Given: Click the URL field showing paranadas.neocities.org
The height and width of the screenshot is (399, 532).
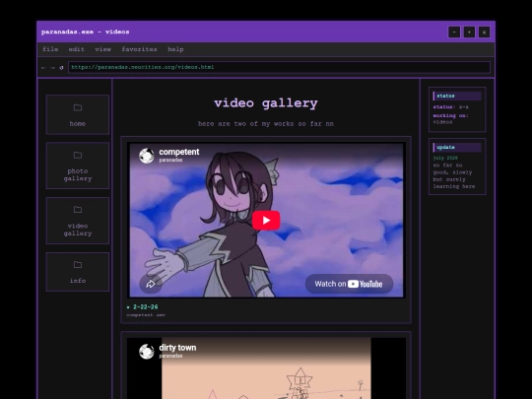Looking at the screenshot, I should click(x=279, y=67).
